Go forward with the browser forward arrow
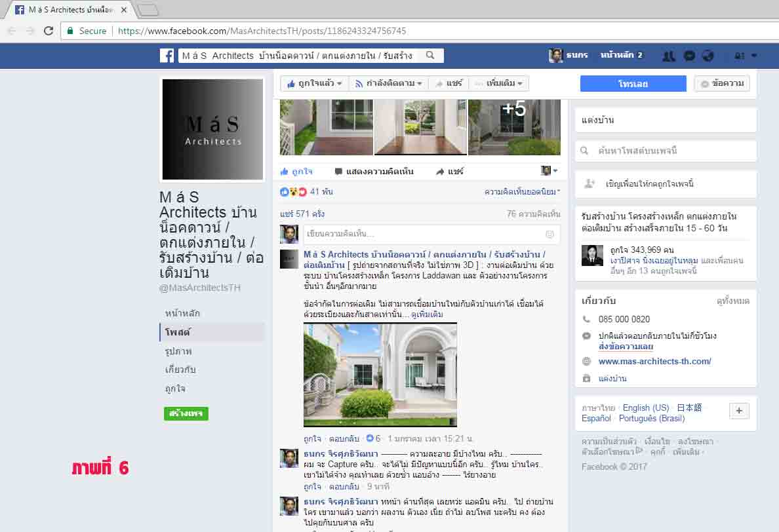The height and width of the screenshot is (532, 779). [30, 31]
